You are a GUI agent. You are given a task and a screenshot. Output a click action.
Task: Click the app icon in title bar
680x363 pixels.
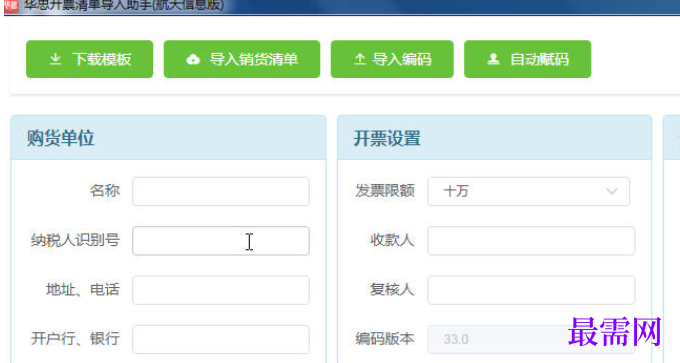(11, 6)
